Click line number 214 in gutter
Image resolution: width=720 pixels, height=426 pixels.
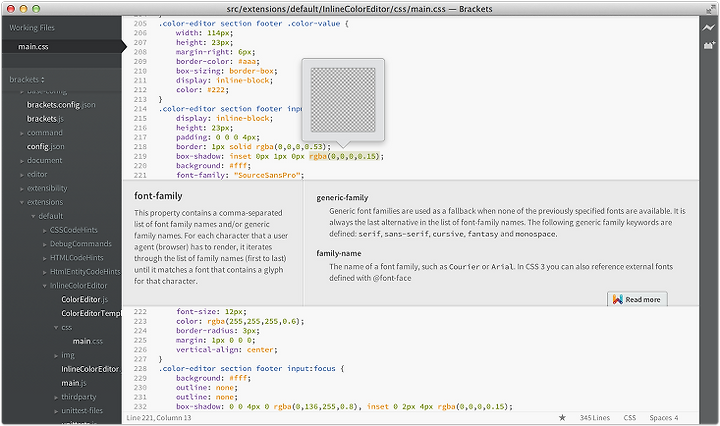point(140,109)
